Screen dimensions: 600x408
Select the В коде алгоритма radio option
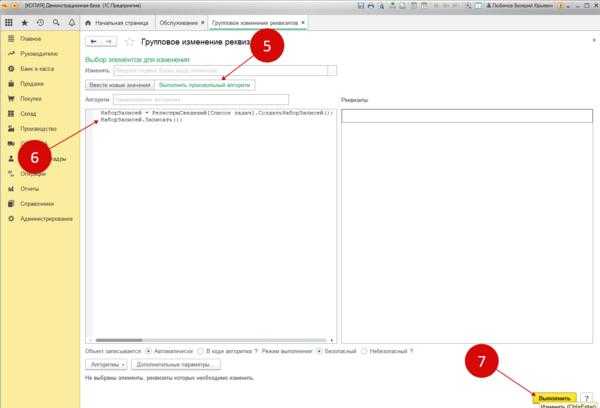(x=200, y=351)
